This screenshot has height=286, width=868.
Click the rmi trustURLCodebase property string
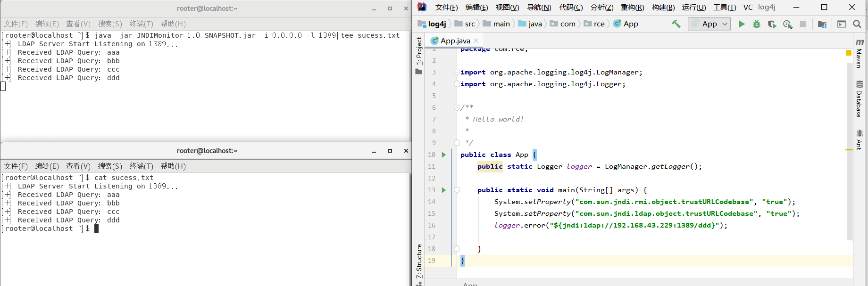(664, 202)
